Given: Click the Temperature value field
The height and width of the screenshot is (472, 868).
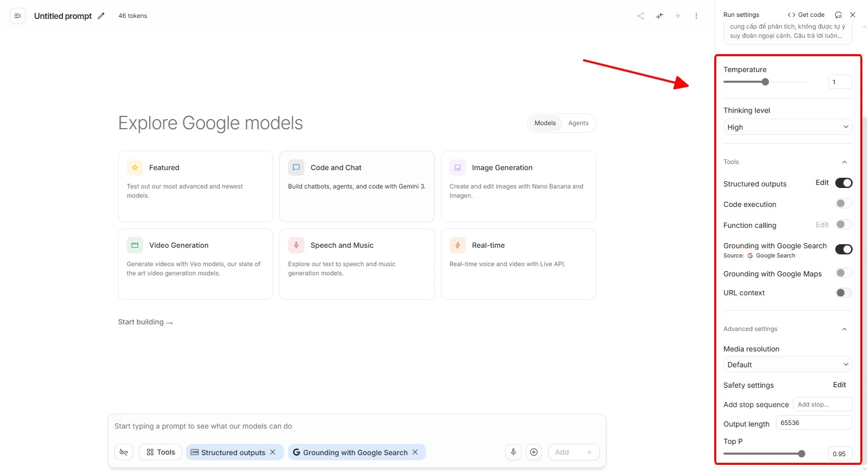Looking at the screenshot, I should click(840, 82).
